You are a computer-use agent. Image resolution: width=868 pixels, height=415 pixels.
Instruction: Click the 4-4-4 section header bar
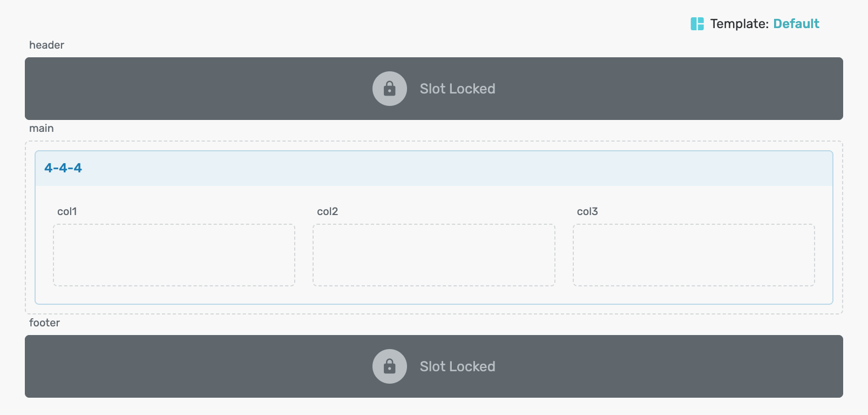[434, 169]
